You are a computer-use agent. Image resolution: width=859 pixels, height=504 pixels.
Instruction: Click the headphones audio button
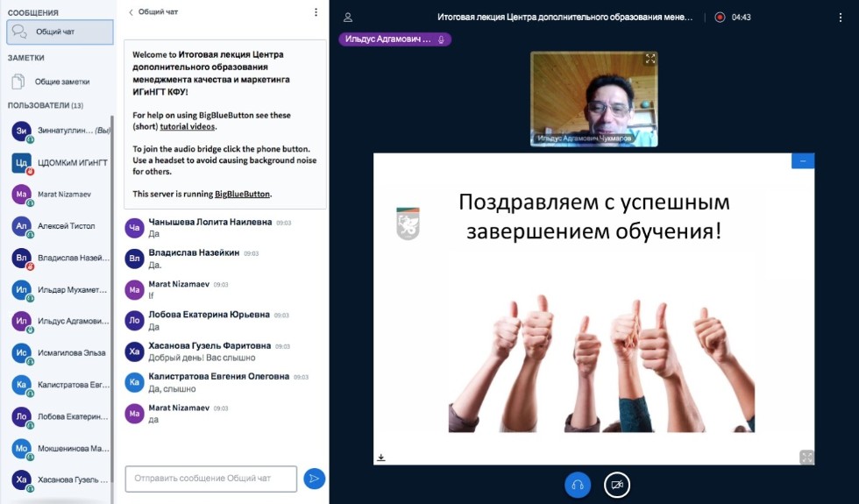(x=577, y=484)
